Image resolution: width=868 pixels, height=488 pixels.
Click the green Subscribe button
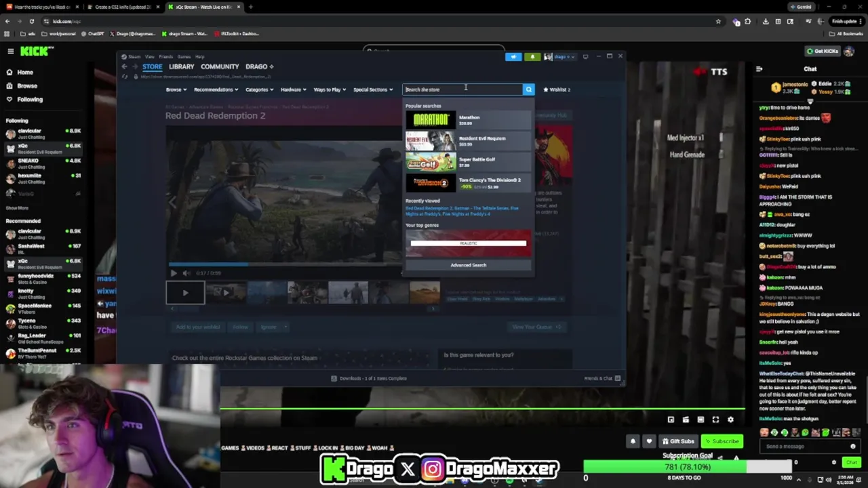(x=721, y=441)
